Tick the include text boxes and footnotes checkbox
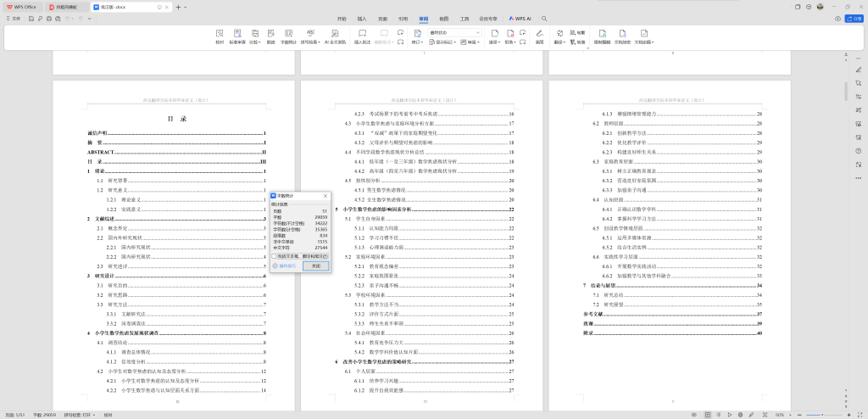Viewport: 868px width, 419px height. (273, 256)
